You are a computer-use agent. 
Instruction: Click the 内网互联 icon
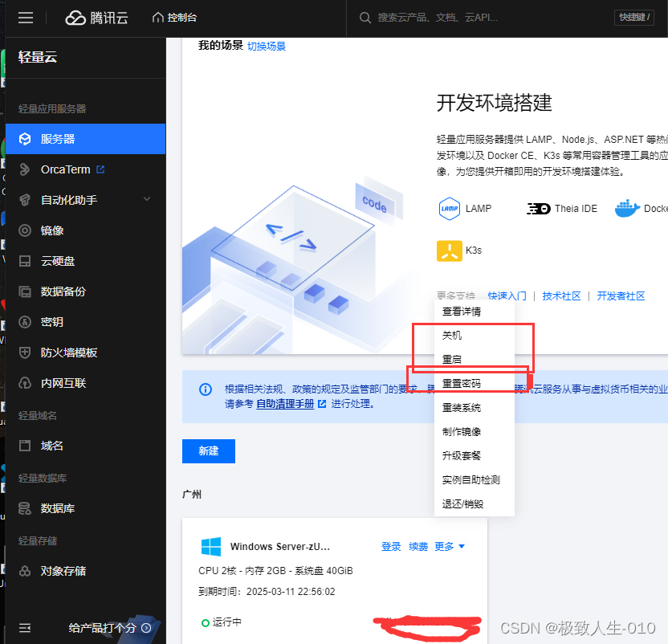coord(25,383)
